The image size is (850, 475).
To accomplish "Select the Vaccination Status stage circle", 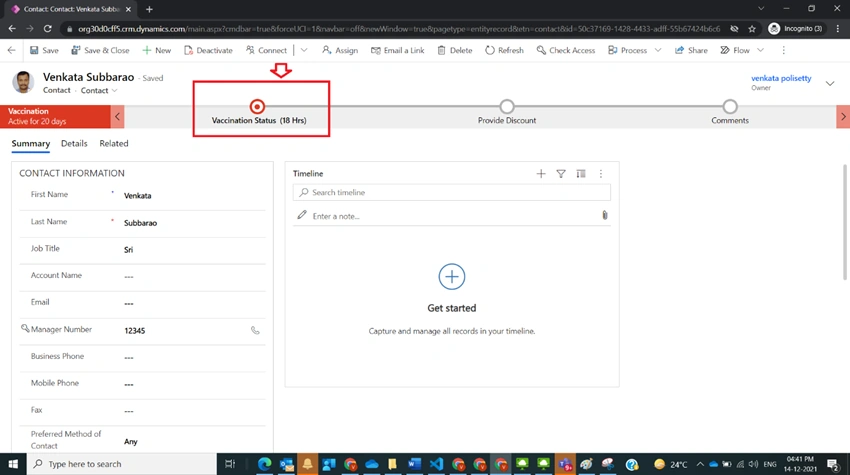I will point(257,106).
